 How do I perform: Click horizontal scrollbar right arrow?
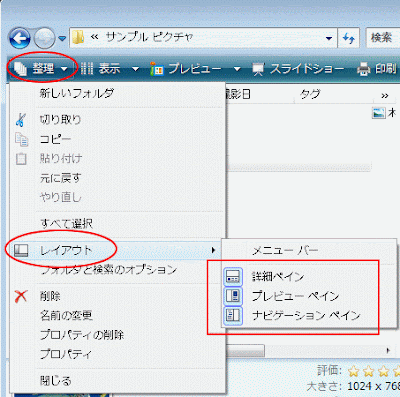(388, 350)
